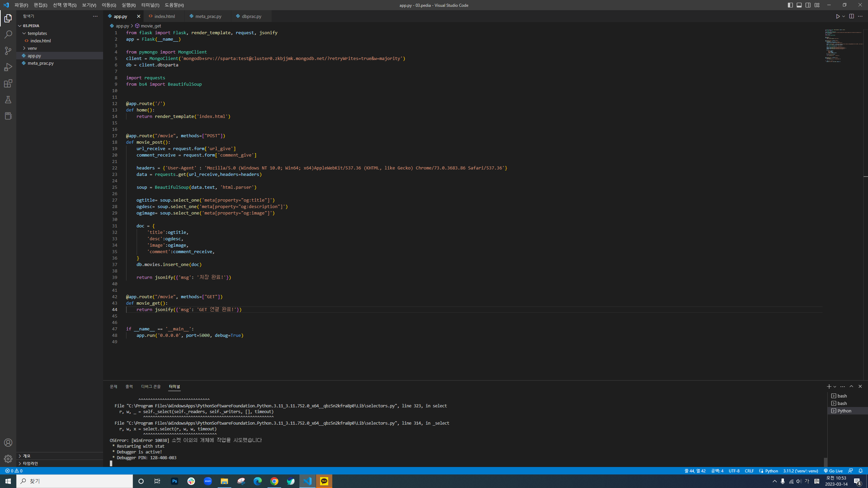Close the terminal panel
Screen dimensions: 868x488
coord(860,386)
